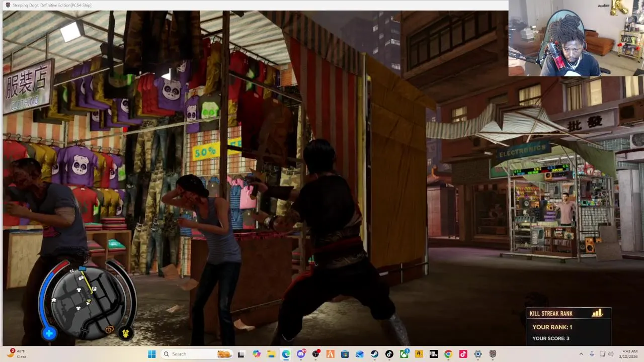Switch to Microsoft Edge in the taskbar

click(286, 354)
